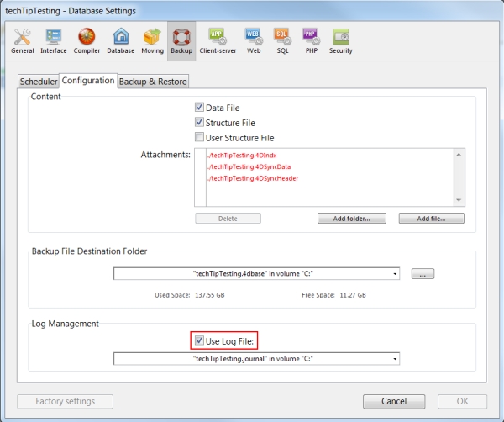
Task: Select the Interface settings icon
Action: click(54, 40)
